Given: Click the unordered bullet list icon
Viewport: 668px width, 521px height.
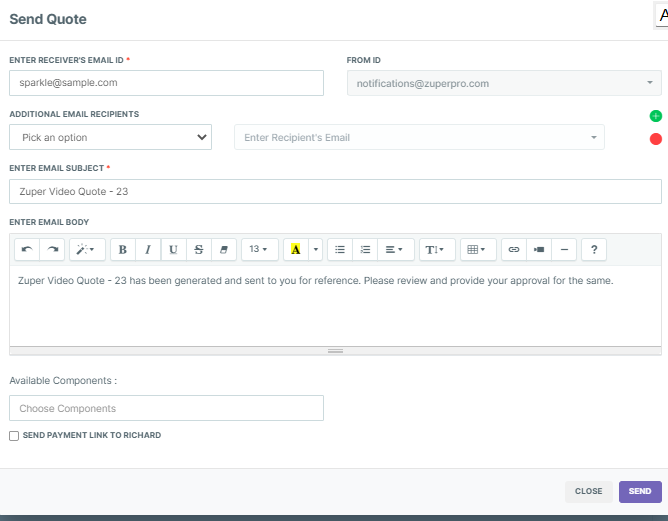Looking at the screenshot, I should (x=340, y=249).
